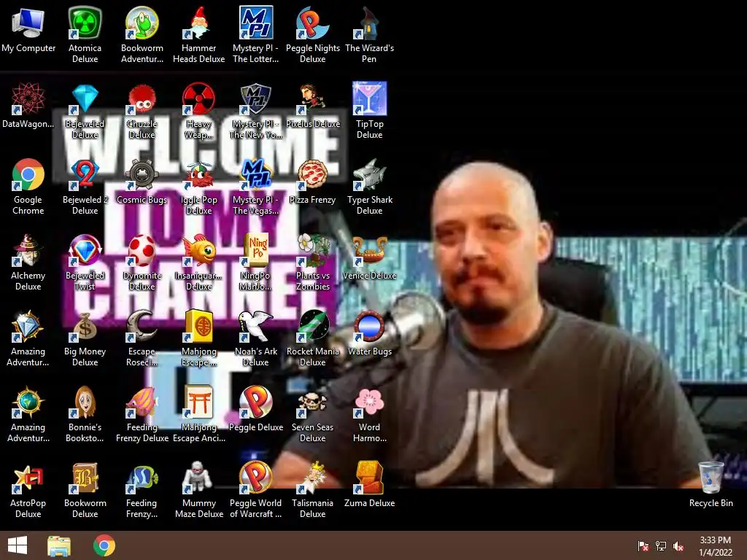Screen dimensions: 747x560
Task: Open DataWagon desktop shortcut
Action: pyautogui.click(x=28, y=106)
